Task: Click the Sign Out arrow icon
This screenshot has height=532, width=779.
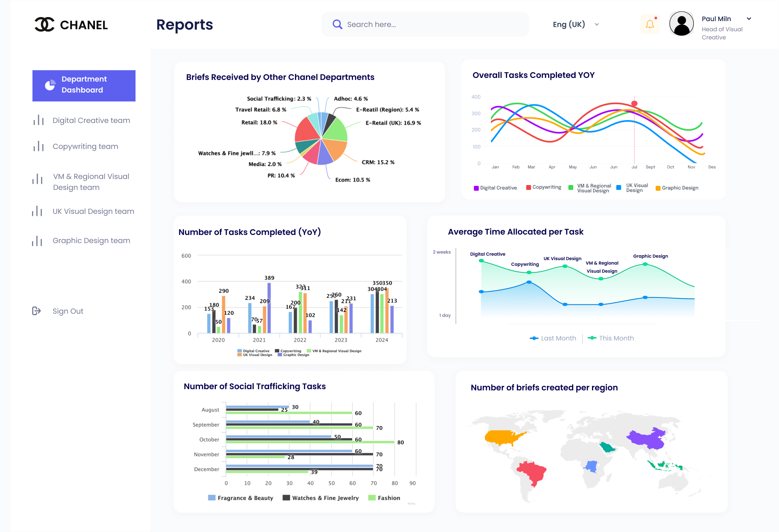Action: [x=37, y=311]
